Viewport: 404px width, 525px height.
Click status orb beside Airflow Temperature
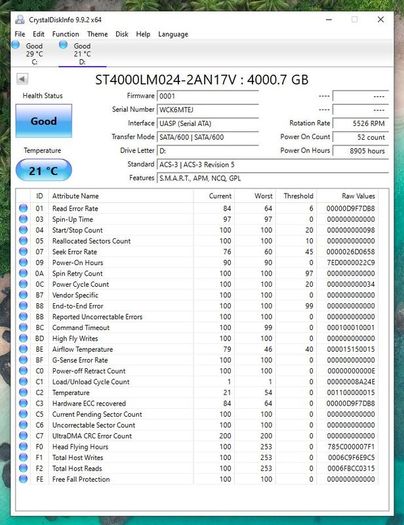[23, 349]
